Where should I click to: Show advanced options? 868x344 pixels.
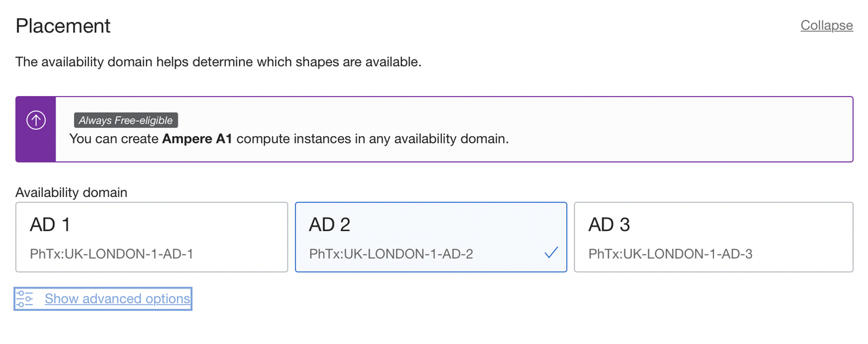pyautogui.click(x=117, y=299)
